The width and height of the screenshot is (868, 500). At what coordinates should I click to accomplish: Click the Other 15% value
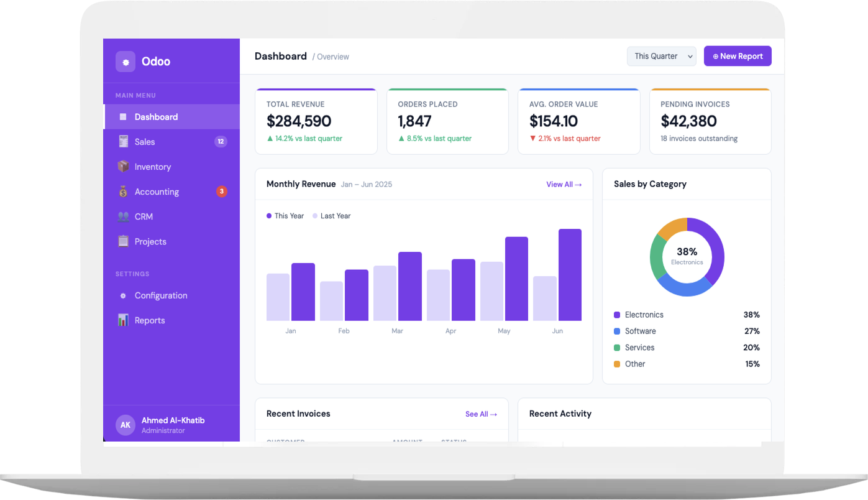pos(752,364)
